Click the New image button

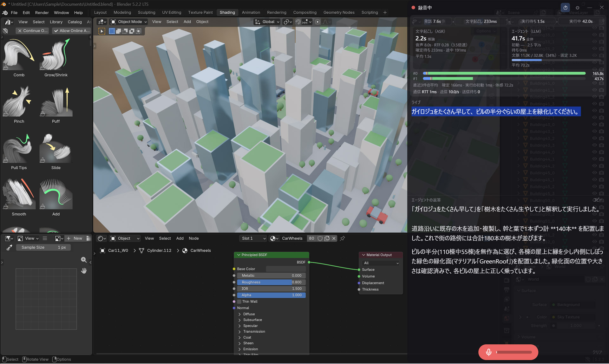[x=75, y=238]
